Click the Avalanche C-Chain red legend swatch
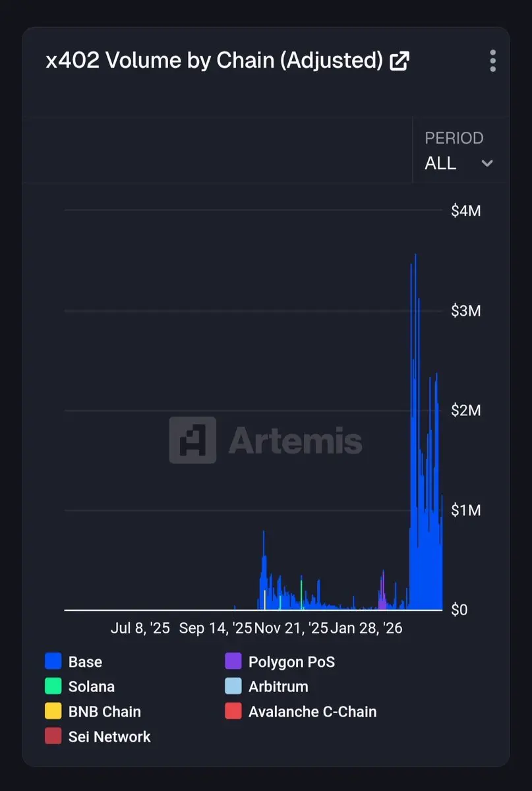This screenshot has width=532, height=791. point(233,711)
